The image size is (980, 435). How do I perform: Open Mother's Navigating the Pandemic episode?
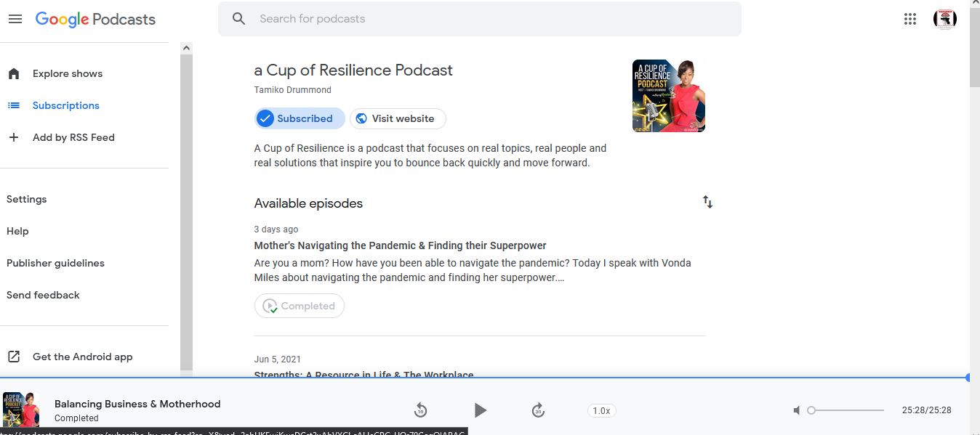pos(400,245)
